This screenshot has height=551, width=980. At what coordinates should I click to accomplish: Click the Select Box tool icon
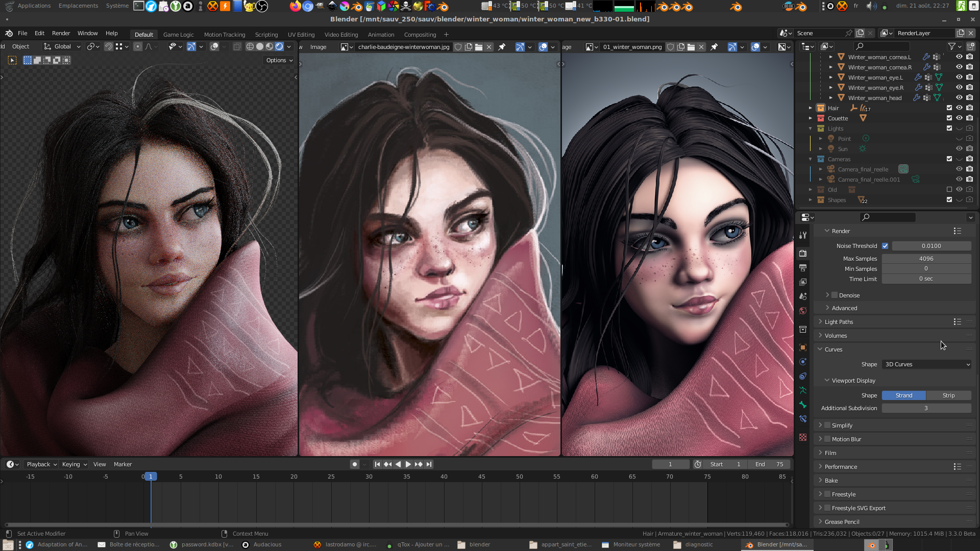click(x=12, y=60)
